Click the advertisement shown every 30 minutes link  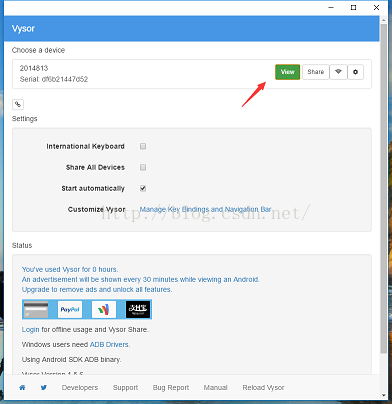click(x=141, y=279)
